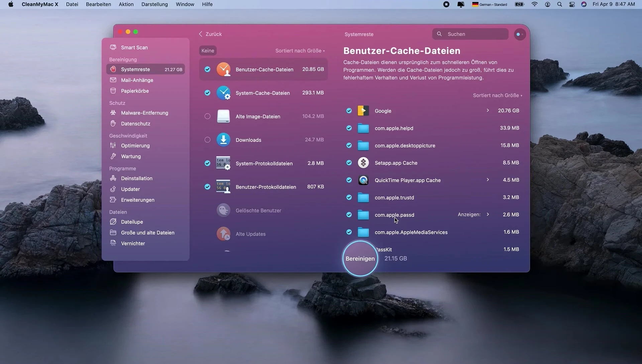Click Benutzer-Cache-Dateien category icon
Image resolution: width=642 pixels, height=364 pixels.
coord(223,69)
